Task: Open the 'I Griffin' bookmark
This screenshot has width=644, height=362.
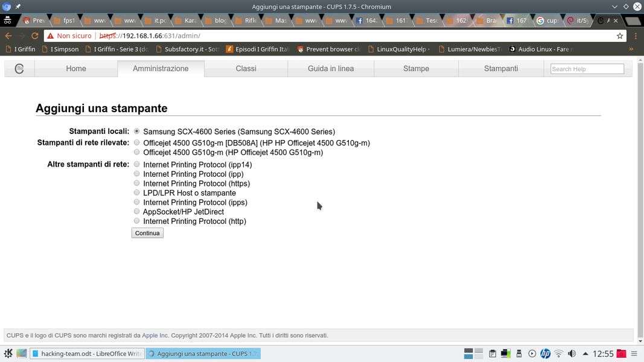Action: [21, 49]
